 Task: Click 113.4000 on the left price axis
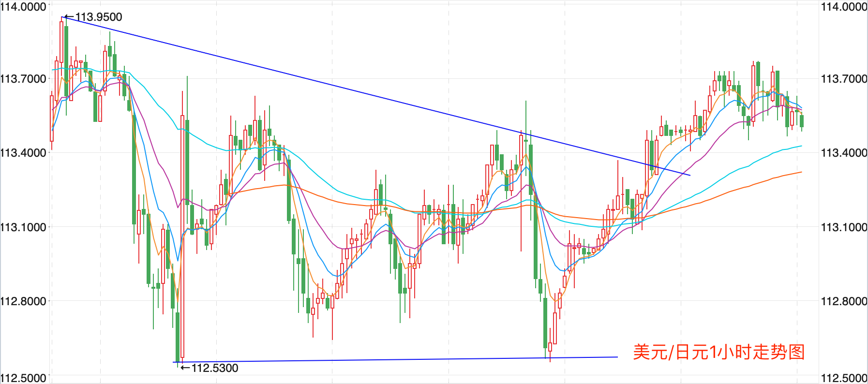(23, 153)
